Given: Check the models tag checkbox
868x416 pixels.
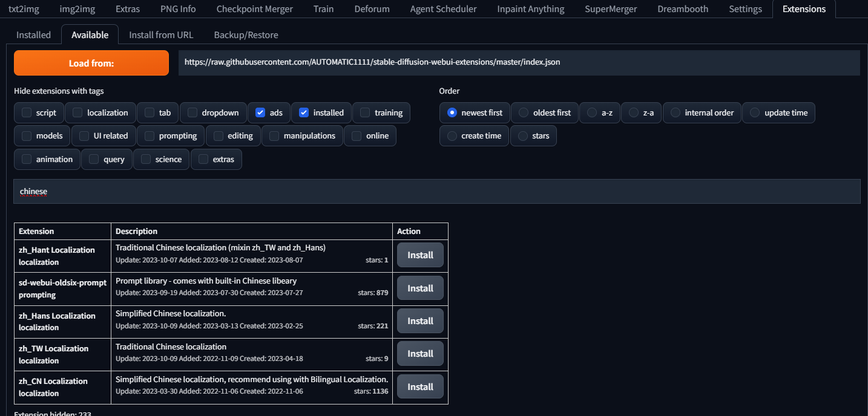Looking at the screenshot, I should [27, 135].
